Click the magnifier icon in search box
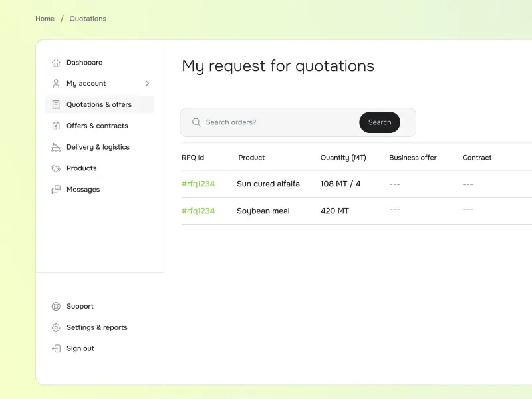The image size is (532, 399). pyautogui.click(x=196, y=122)
